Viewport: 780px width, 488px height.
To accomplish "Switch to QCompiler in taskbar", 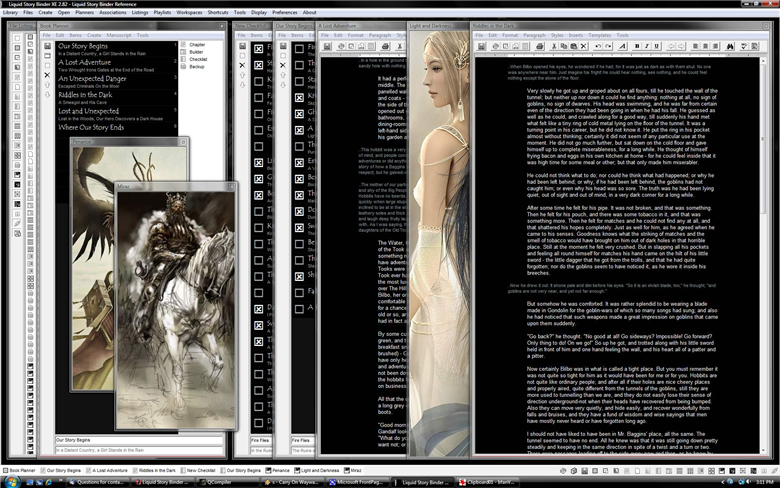I will click(x=226, y=482).
